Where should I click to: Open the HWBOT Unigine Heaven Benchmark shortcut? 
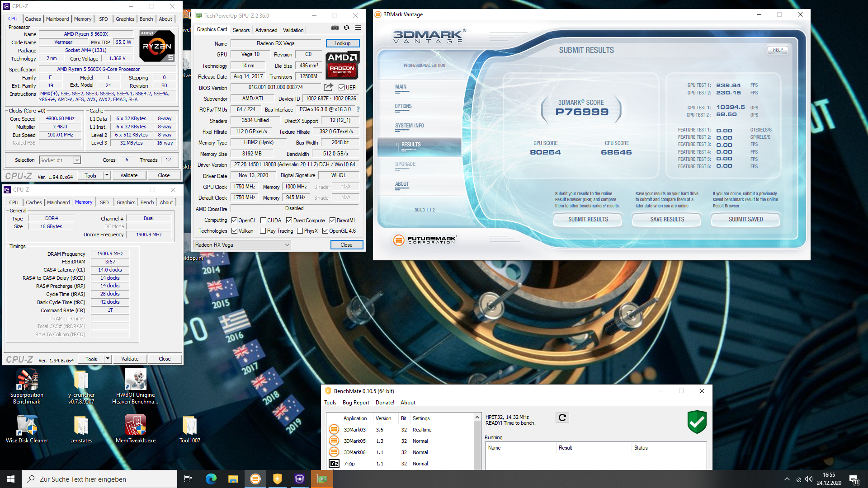pyautogui.click(x=135, y=386)
